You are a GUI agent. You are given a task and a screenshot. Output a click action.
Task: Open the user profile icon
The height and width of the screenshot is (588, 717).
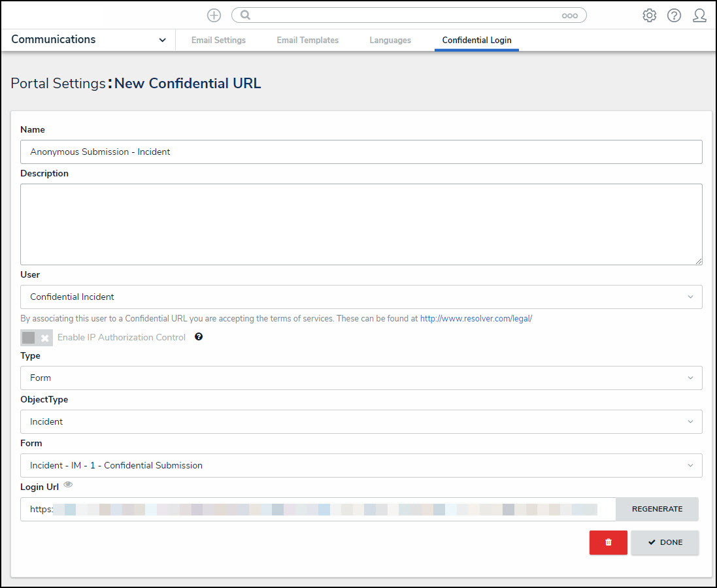point(699,16)
